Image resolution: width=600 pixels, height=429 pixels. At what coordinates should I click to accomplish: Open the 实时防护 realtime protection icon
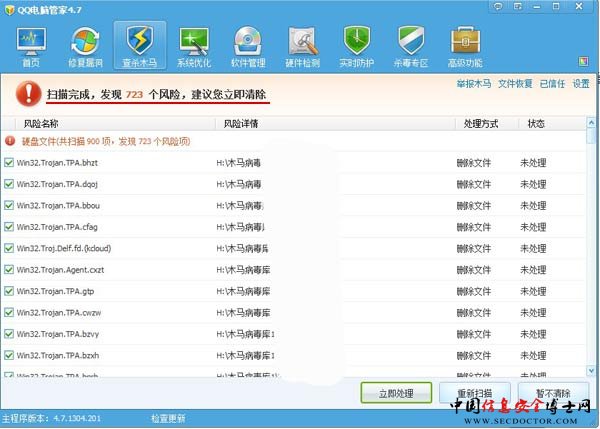(357, 46)
